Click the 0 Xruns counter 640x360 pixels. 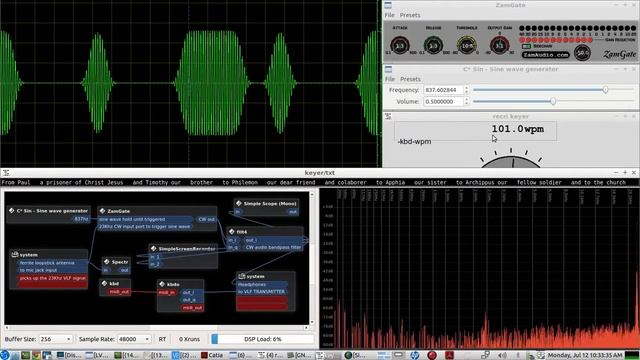click(x=189, y=339)
